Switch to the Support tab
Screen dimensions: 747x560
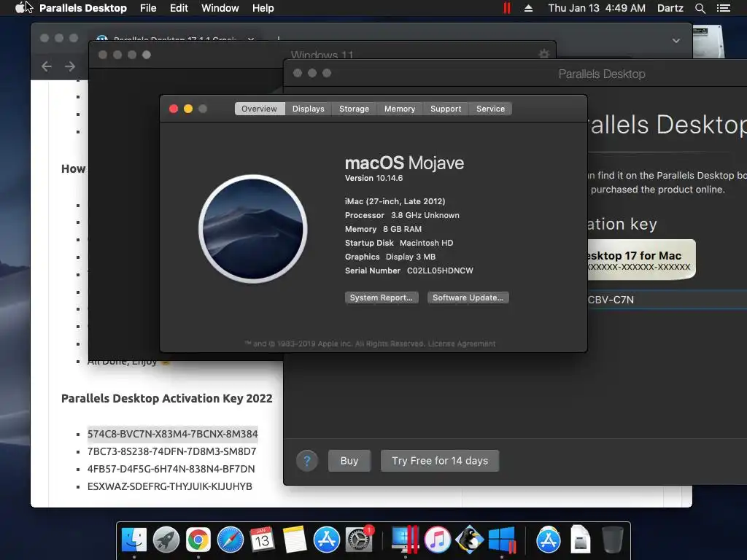(x=446, y=109)
